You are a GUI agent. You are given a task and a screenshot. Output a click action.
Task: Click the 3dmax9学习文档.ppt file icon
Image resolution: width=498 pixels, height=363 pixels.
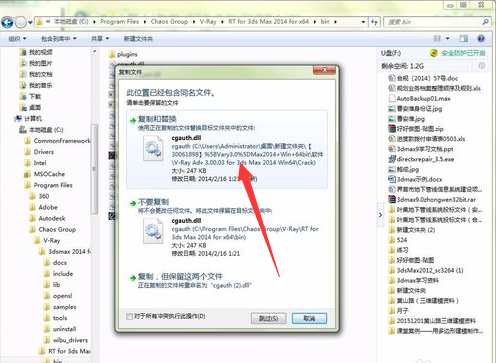click(x=392, y=149)
